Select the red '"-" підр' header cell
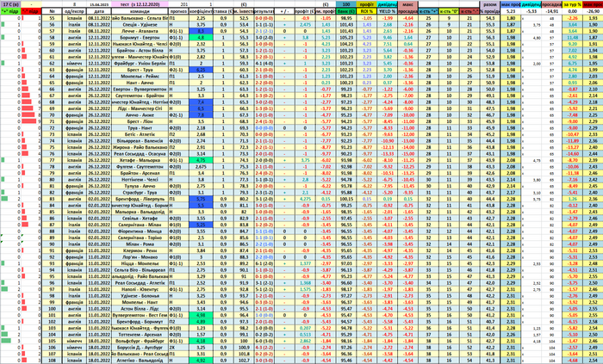Image resolution: width=603 pixels, height=364 pixels. click(x=31, y=11)
